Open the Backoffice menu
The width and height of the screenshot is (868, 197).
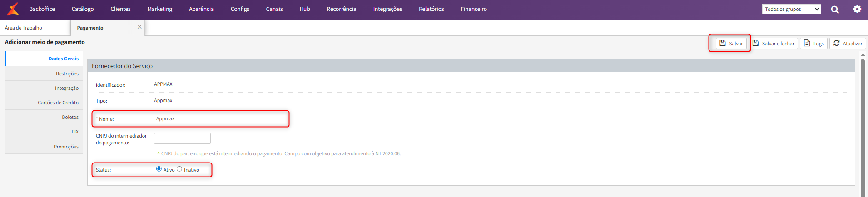pyautogui.click(x=42, y=9)
